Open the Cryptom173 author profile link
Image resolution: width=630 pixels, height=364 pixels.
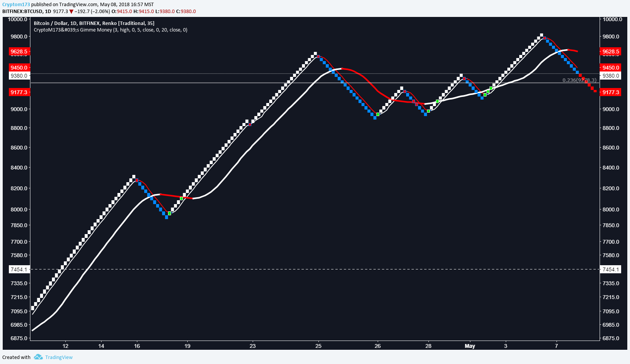click(x=16, y=5)
